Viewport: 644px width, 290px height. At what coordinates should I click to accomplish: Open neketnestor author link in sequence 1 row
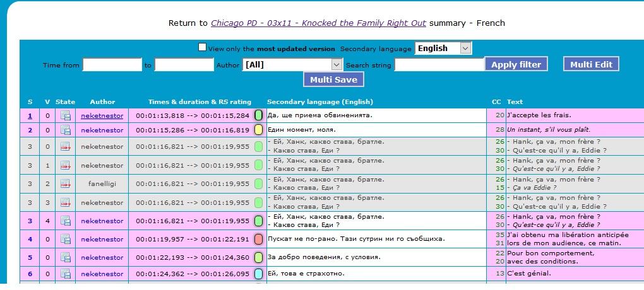point(102,115)
